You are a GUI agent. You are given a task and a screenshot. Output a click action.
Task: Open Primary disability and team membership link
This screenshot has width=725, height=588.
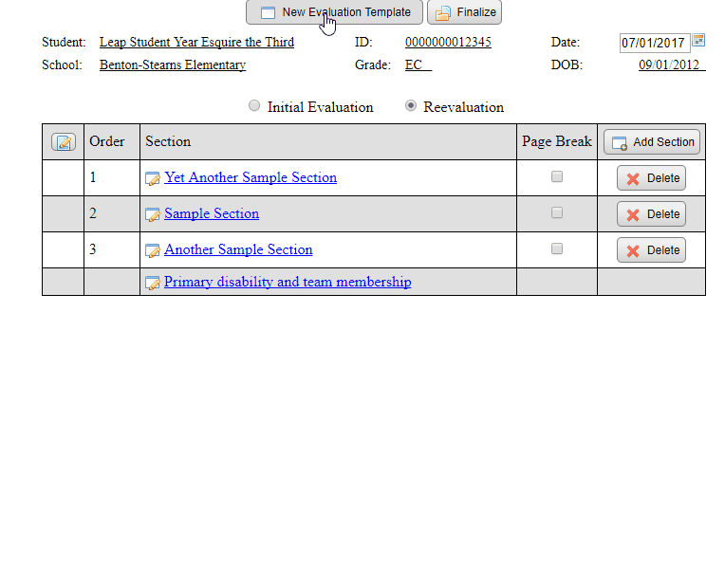[x=288, y=282]
